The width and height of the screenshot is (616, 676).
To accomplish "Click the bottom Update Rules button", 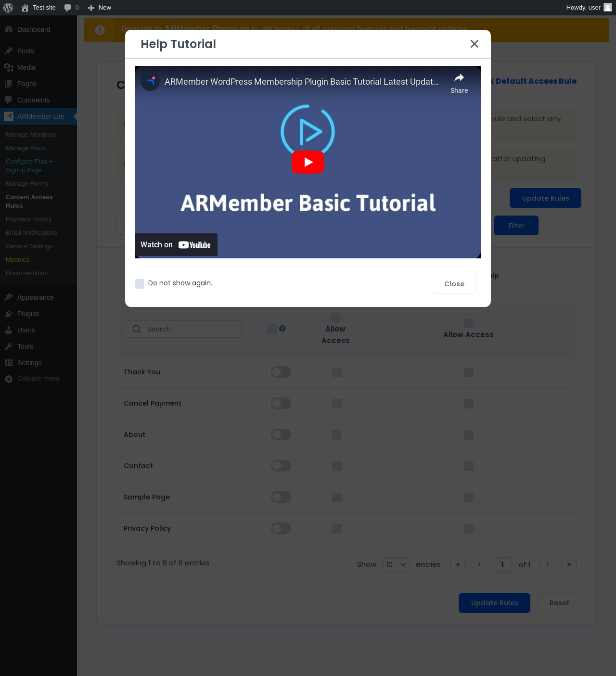I will [494, 603].
